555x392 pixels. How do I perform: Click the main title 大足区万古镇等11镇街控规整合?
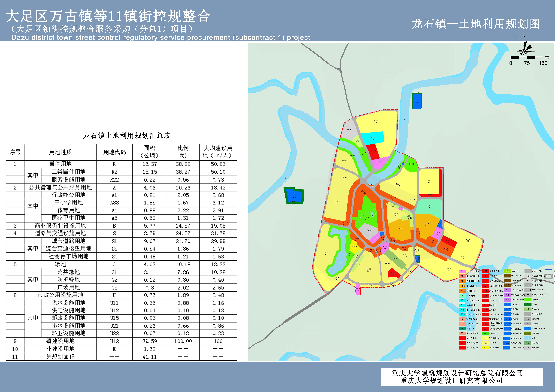pos(108,16)
